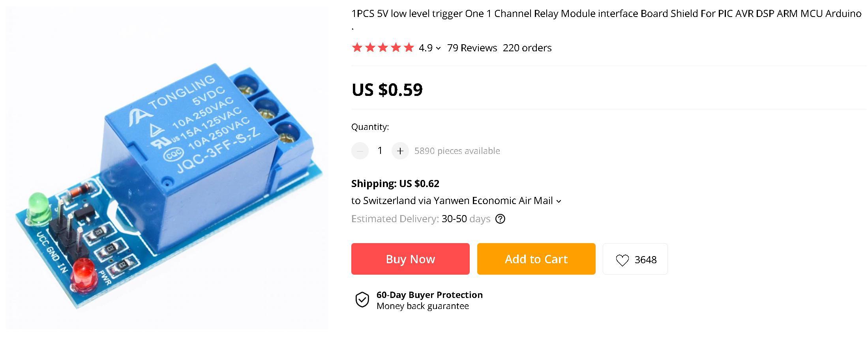868x339 pixels.
Task: Open the Yanwen Economic Air Mail shipping dropdown
Action: tap(559, 201)
